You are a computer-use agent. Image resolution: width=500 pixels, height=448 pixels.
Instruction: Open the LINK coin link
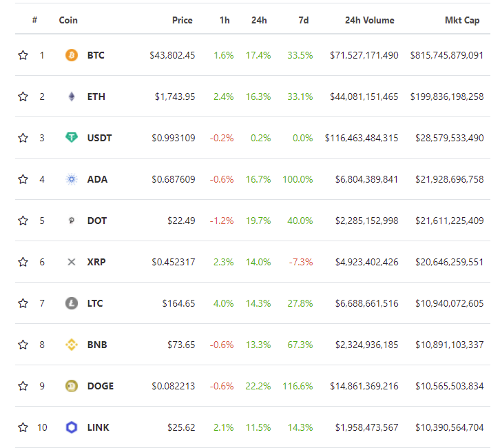(x=98, y=427)
